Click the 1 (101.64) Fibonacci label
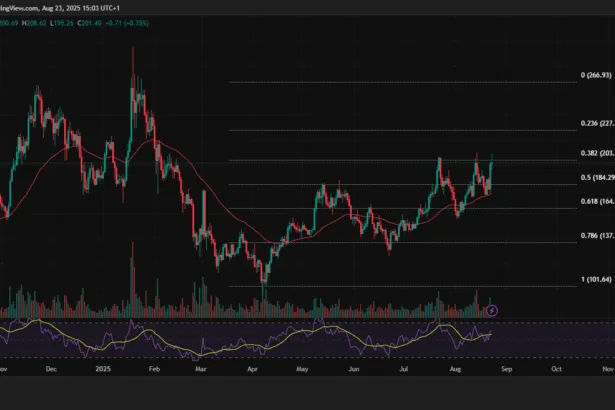Viewport: 615px width, 410px height. (x=597, y=280)
